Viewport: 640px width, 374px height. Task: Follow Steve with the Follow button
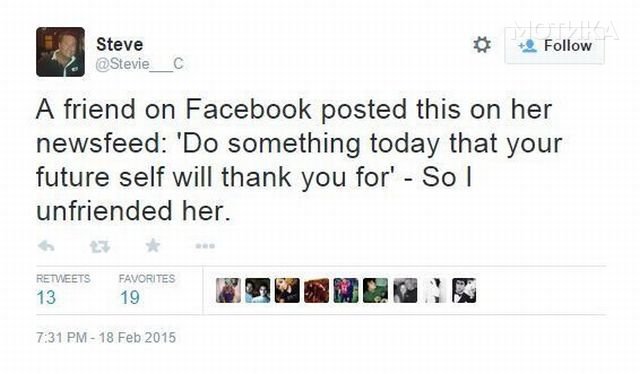[554, 46]
